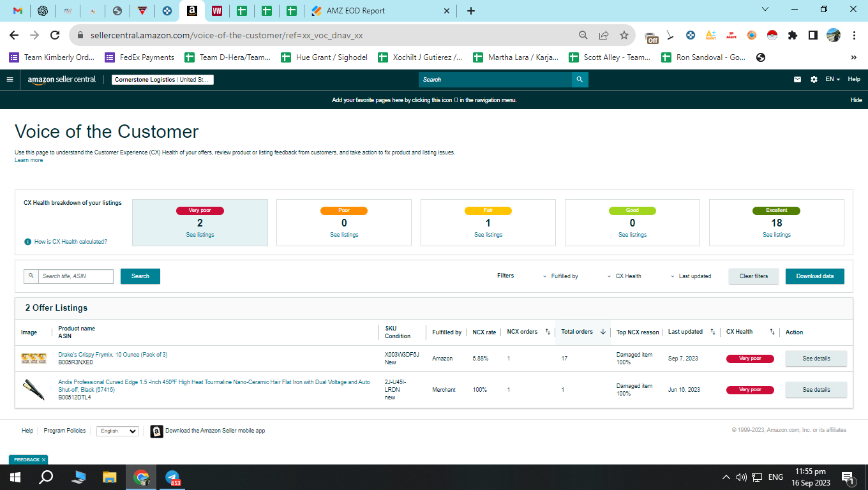
Task: See listings in the Excellent category
Action: tap(777, 235)
